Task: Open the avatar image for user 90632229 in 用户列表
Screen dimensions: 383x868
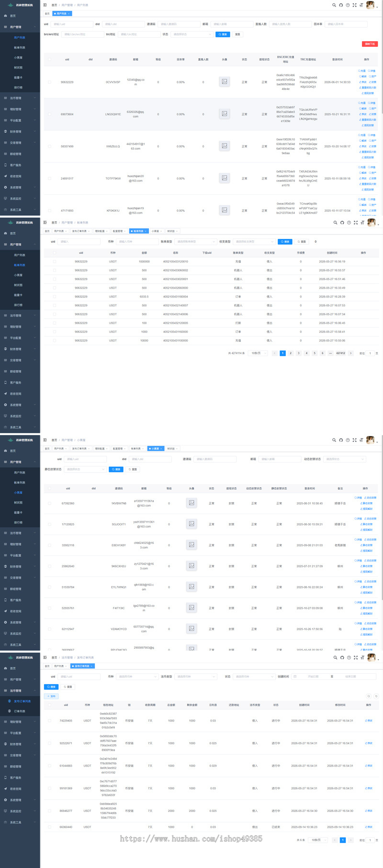Action: [x=224, y=82]
